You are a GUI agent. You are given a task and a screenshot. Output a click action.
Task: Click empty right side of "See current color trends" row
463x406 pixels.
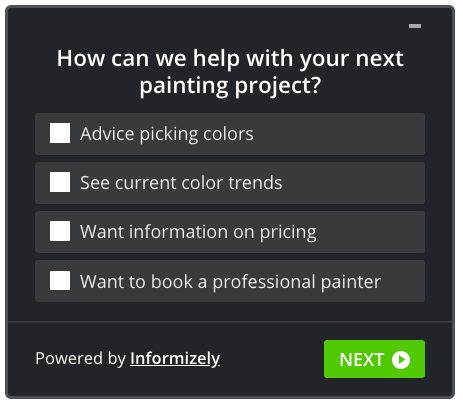(x=353, y=183)
